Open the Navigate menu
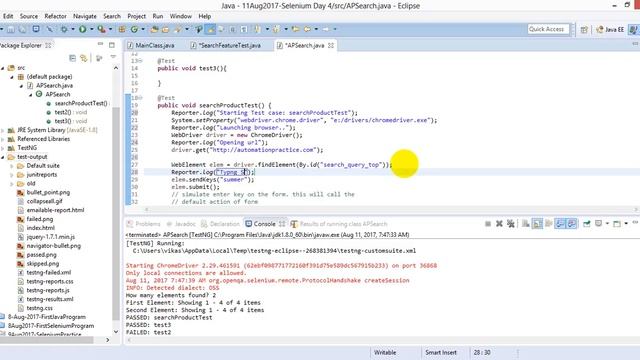Viewport: 640px width, 360px height. [x=85, y=16]
